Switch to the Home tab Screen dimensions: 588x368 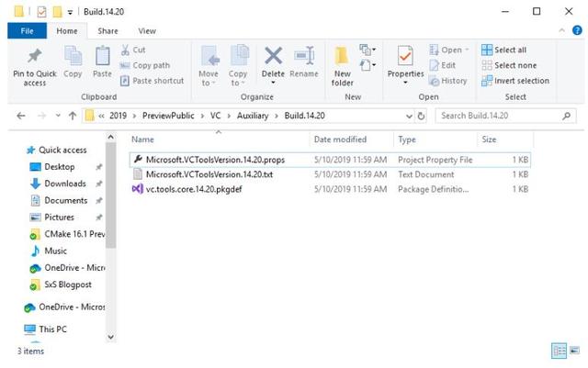67,30
